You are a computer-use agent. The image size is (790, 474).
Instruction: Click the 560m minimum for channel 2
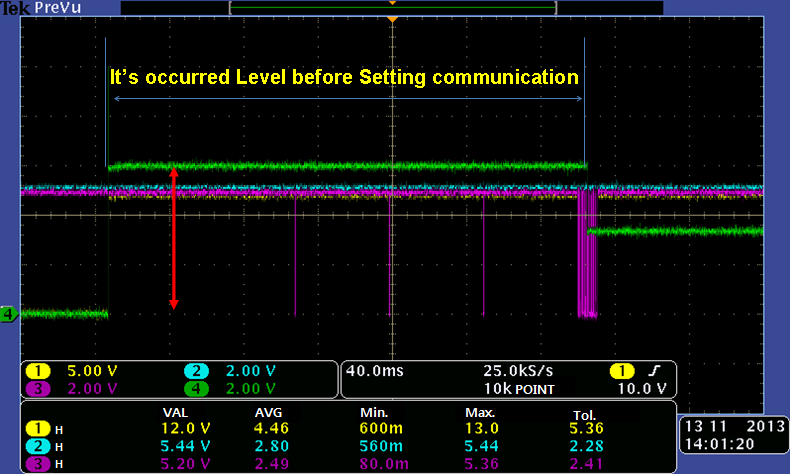pos(381,446)
